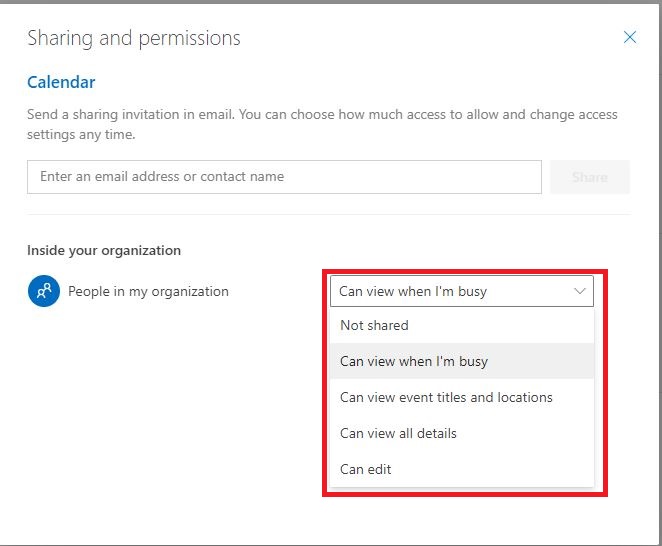Image resolution: width=662 pixels, height=546 pixels.
Task: Click the greyed-out Share button
Action: pos(590,177)
